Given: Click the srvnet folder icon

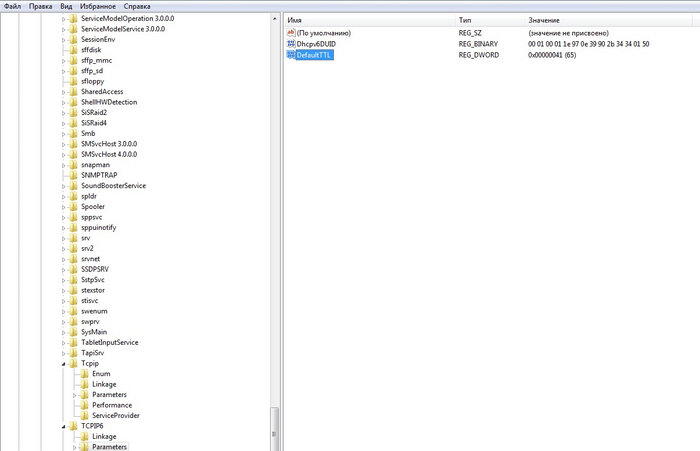Looking at the screenshot, I should [x=74, y=259].
